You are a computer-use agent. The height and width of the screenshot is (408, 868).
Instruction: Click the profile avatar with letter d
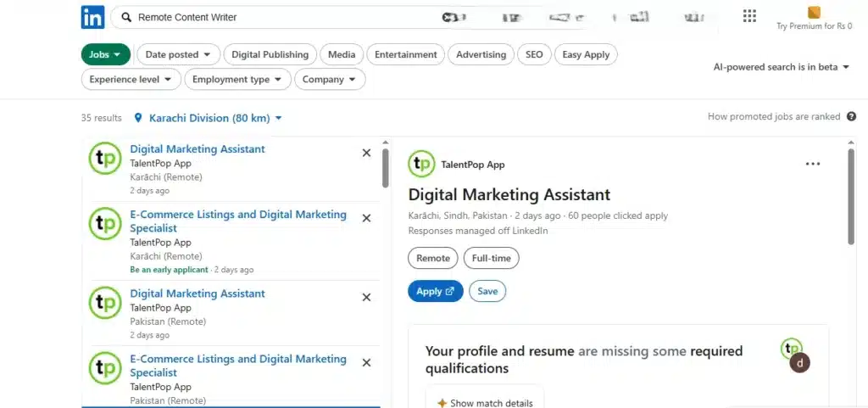click(800, 362)
